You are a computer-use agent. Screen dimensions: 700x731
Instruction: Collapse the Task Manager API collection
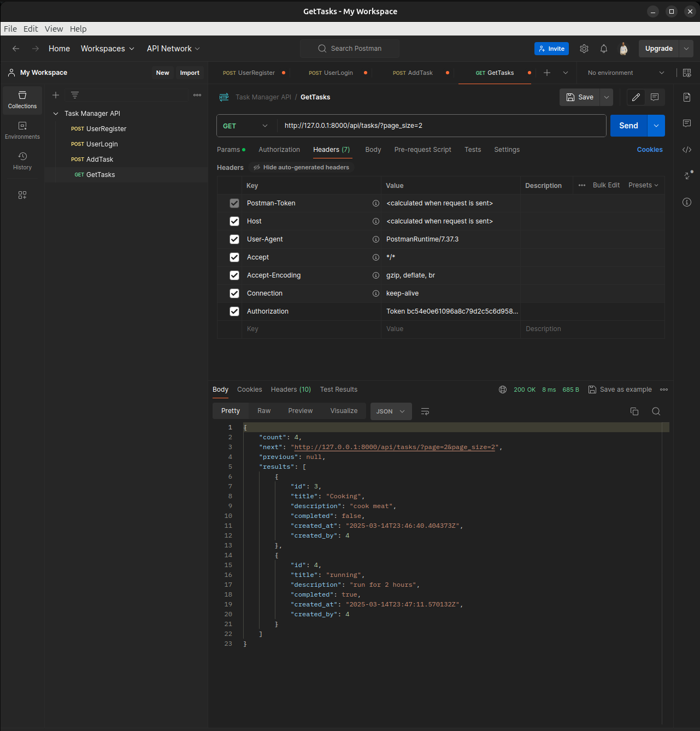[56, 114]
